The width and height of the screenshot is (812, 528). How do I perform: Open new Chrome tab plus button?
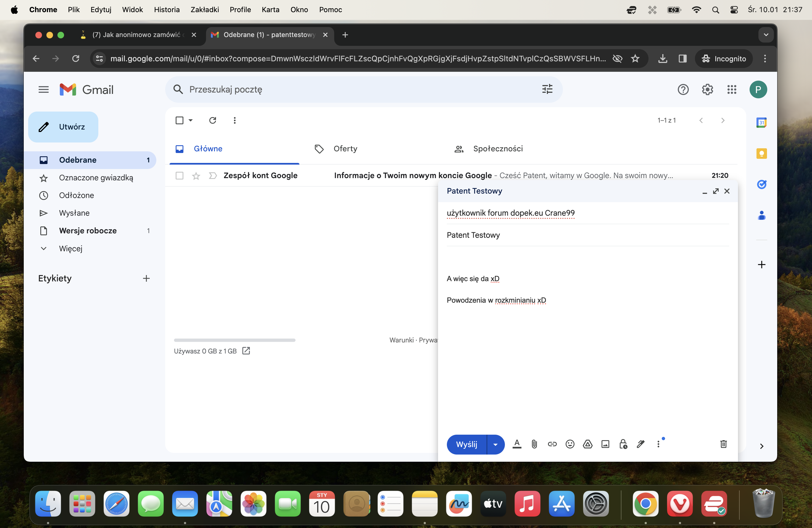click(345, 35)
